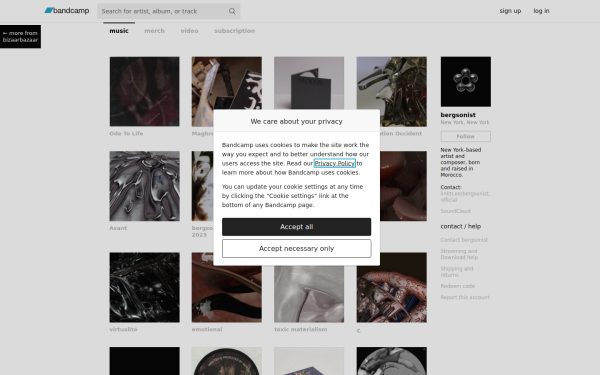Open the album cover with the dark booklet
The width and height of the screenshot is (600, 375).
[309, 83]
